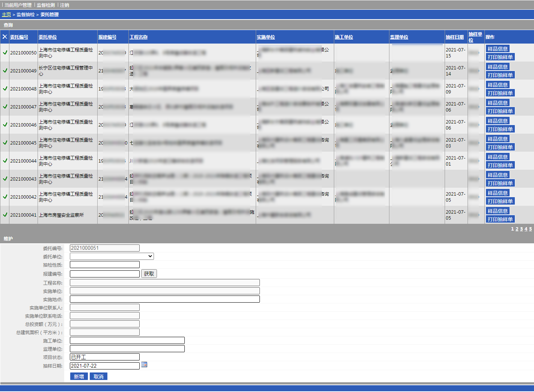The width and height of the screenshot is (534, 392).
Task: Click the 新增 button
Action: coord(79,376)
